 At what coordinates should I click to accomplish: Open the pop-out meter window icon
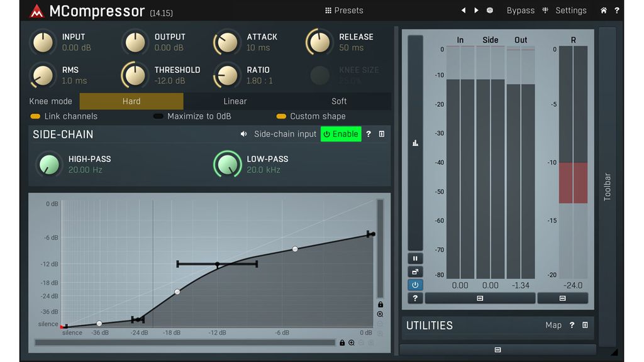[415, 271]
